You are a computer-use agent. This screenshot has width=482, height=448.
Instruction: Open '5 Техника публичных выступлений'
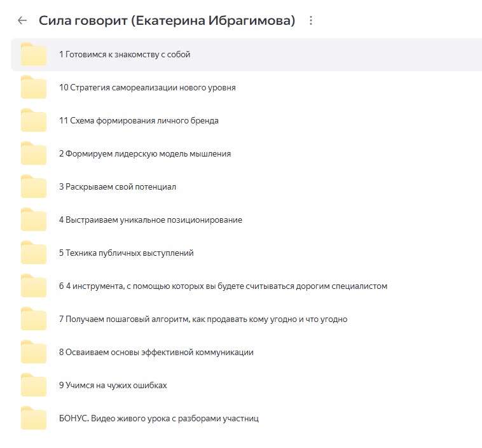tap(127, 253)
